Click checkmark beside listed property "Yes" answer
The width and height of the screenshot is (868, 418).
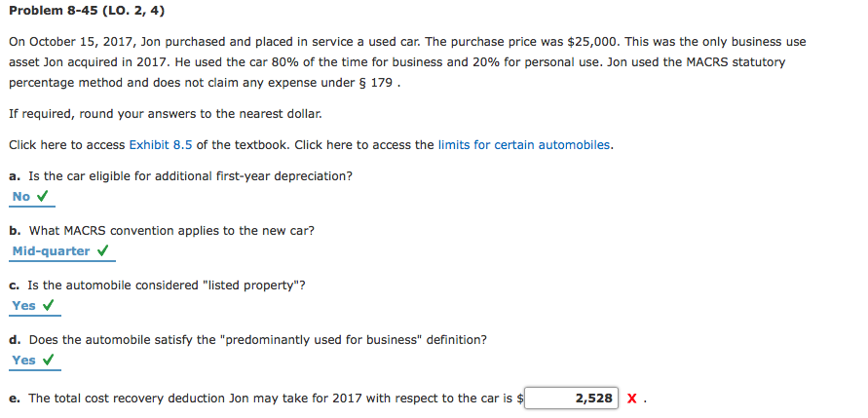[x=48, y=306]
